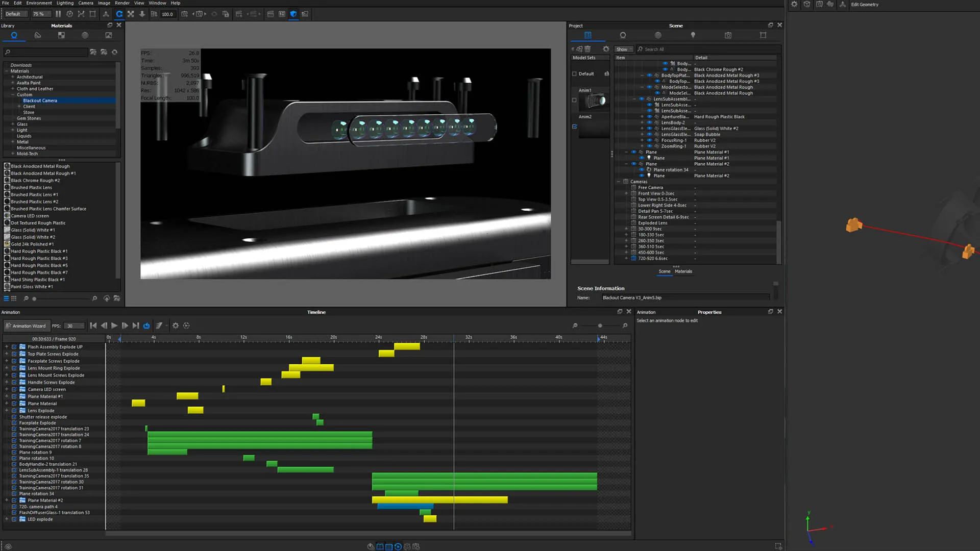Adjust the timeline zoom slider handle
980x551 pixels.
point(600,325)
